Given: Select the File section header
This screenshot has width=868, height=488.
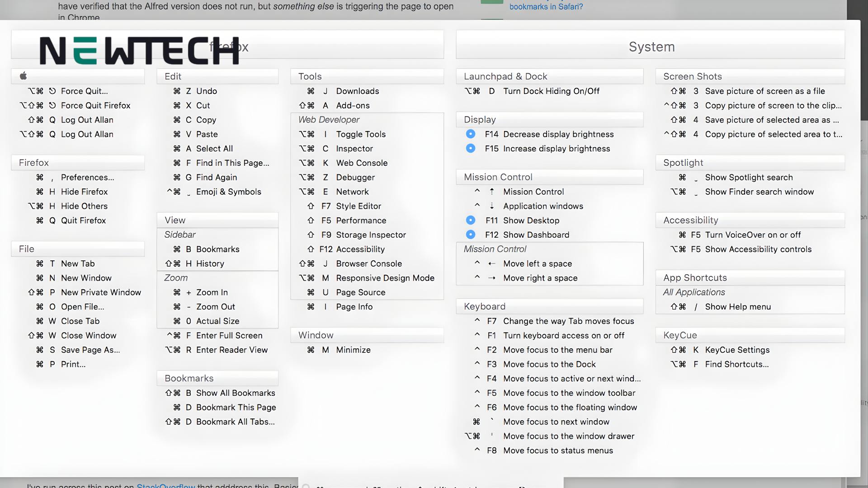Looking at the screenshot, I should (x=78, y=249).
